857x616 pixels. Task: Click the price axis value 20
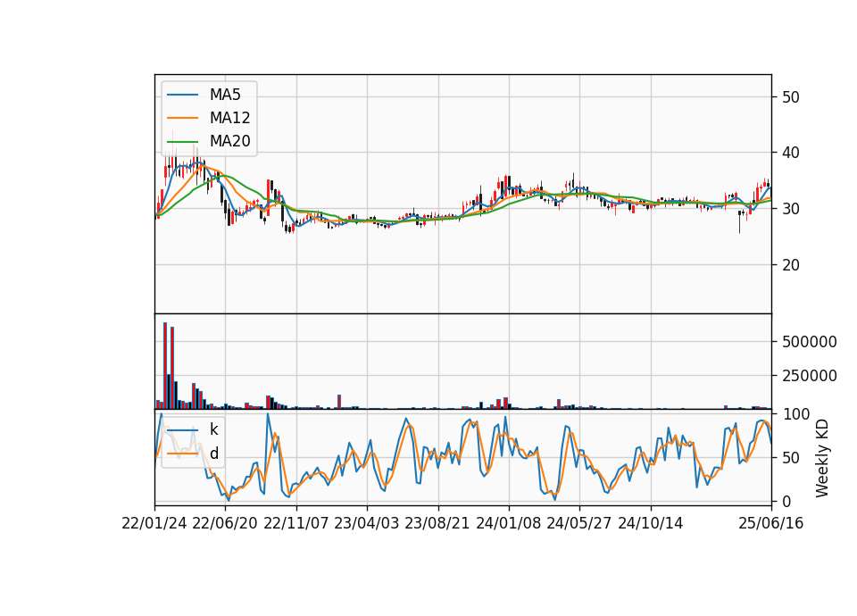pos(791,265)
